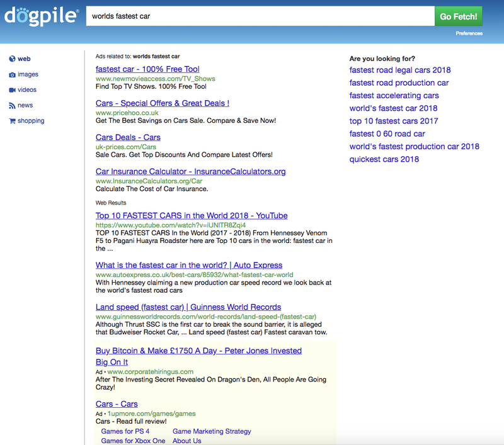Click the uk-prices.com/Cars URL
Viewport: 504px width, 445px height.
pyautogui.click(x=125, y=147)
